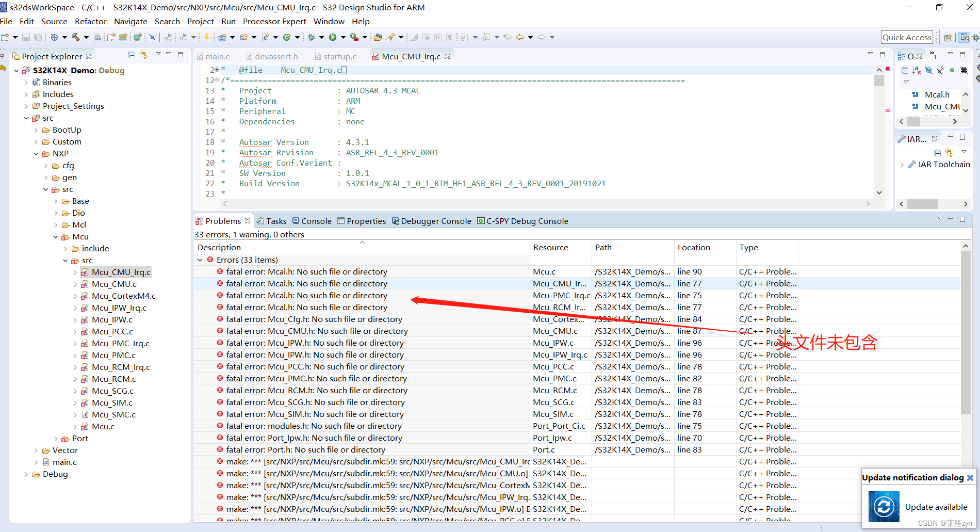Open the Refactor menu
This screenshot has width=980, height=532.
coord(91,21)
